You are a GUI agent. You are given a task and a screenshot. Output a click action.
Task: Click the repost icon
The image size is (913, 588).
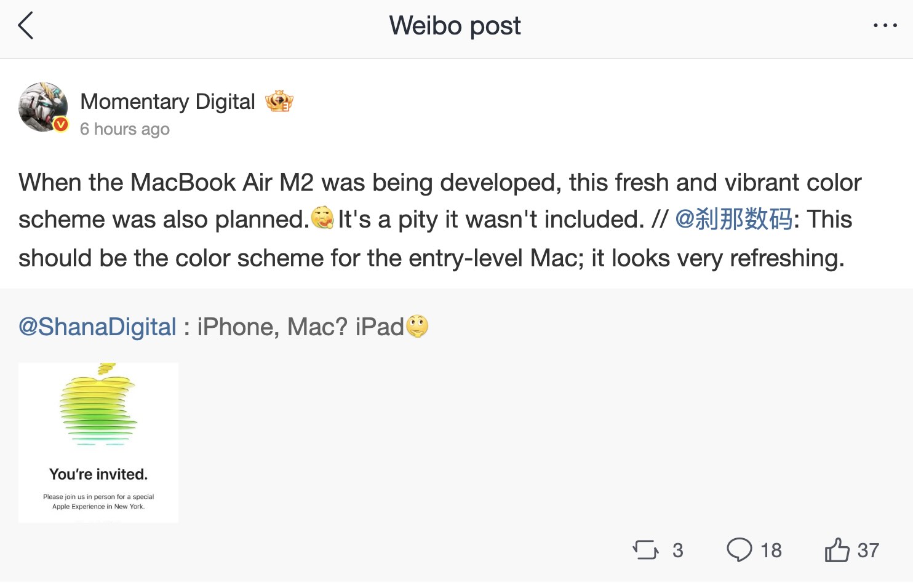[645, 550]
